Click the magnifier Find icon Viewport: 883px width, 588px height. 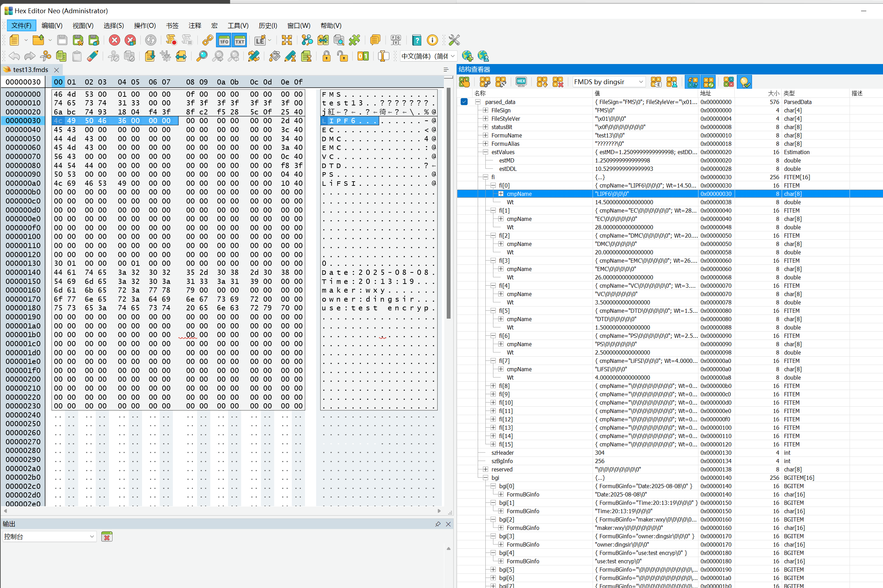(x=202, y=56)
